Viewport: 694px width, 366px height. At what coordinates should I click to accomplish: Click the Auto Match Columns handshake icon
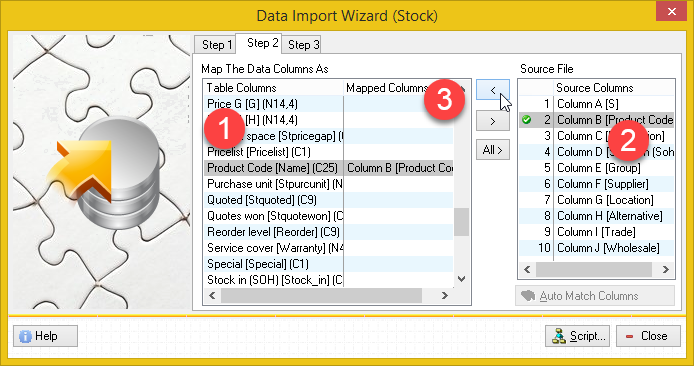(x=528, y=296)
